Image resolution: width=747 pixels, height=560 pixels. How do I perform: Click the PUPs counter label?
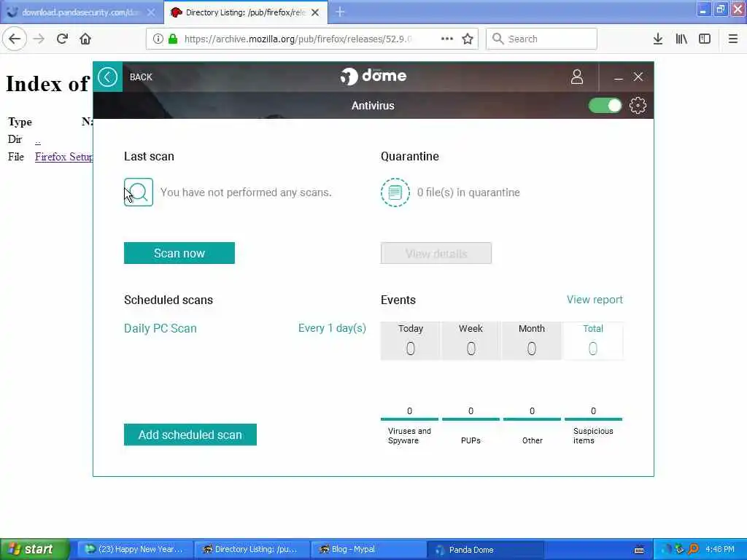pyautogui.click(x=471, y=440)
